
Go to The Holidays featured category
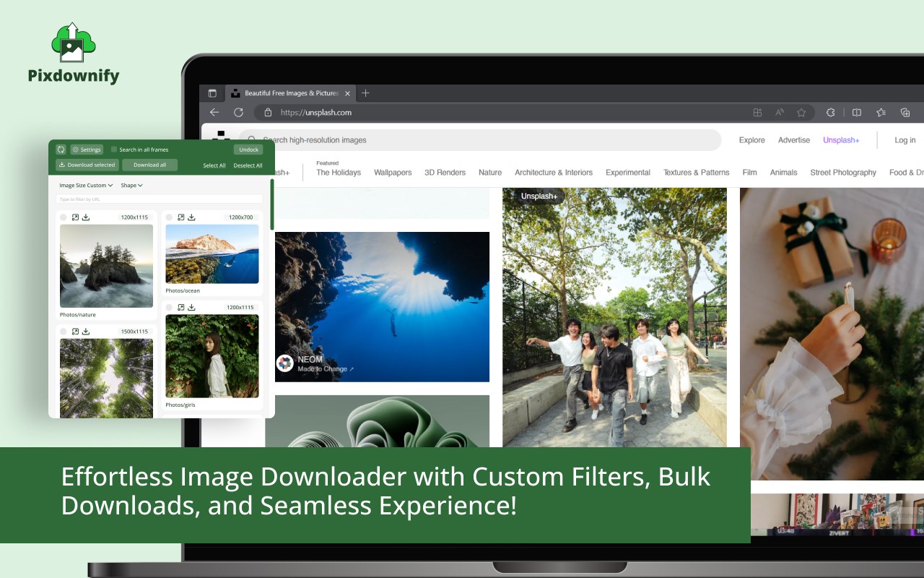[x=339, y=173]
